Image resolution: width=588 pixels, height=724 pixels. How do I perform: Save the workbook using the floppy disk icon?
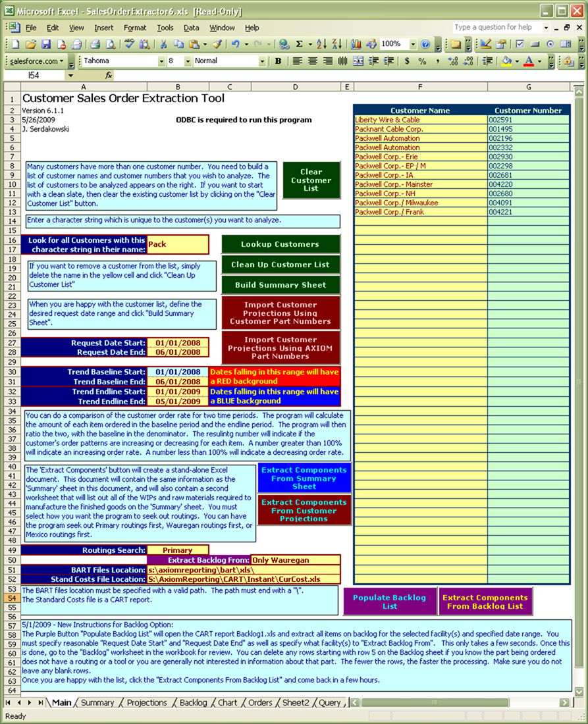click(x=45, y=44)
